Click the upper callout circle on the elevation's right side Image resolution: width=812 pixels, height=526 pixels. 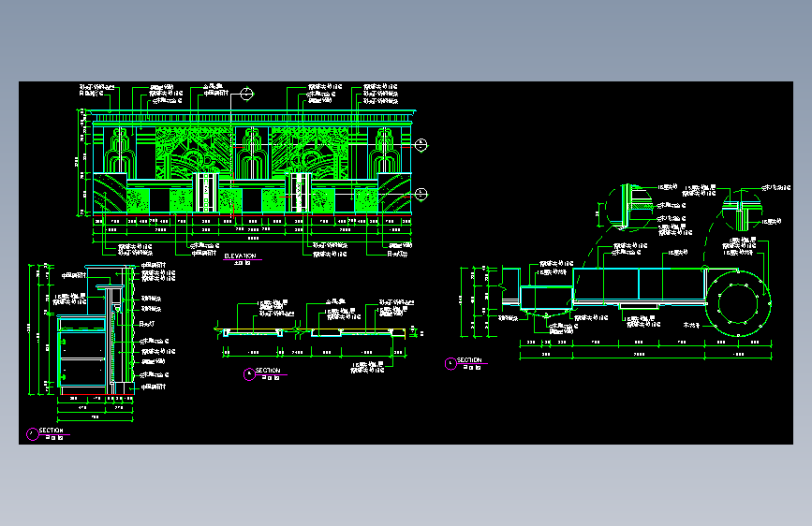tap(421, 145)
